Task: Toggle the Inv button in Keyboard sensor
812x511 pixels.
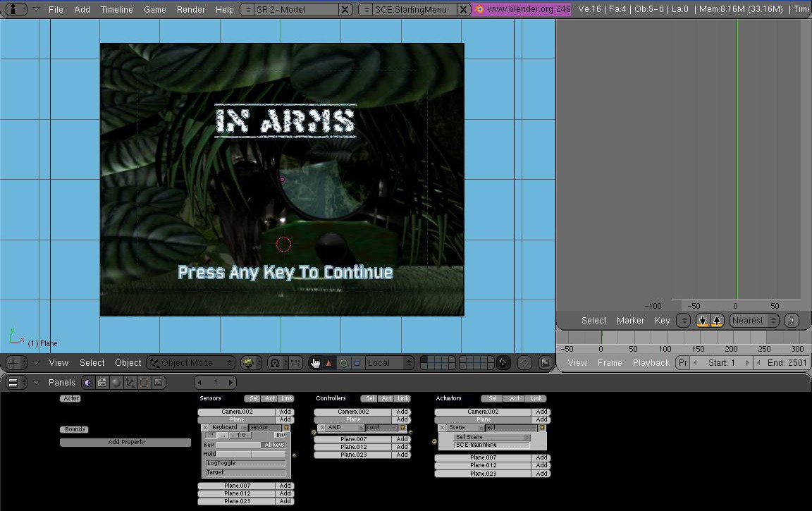Action: (x=280, y=436)
